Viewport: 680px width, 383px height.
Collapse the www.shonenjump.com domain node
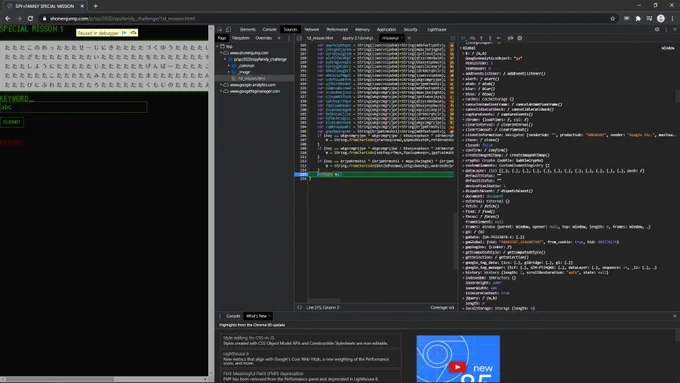[x=221, y=52]
